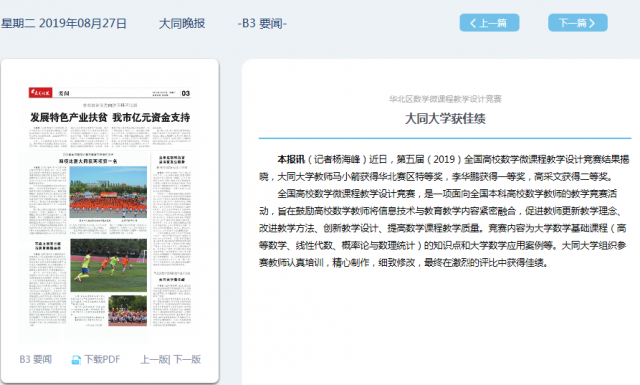Click the PDF file icon beside 下载PDF

(76, 360)
